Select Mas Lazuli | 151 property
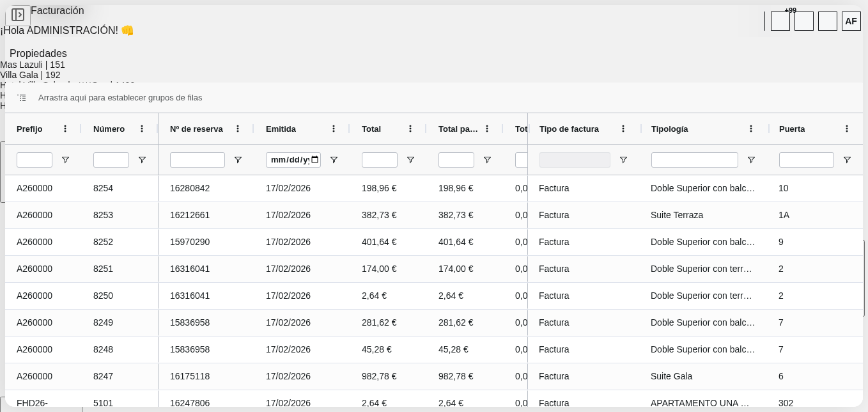868x412 pixels. pyautogui.click(x=33, y=65)
